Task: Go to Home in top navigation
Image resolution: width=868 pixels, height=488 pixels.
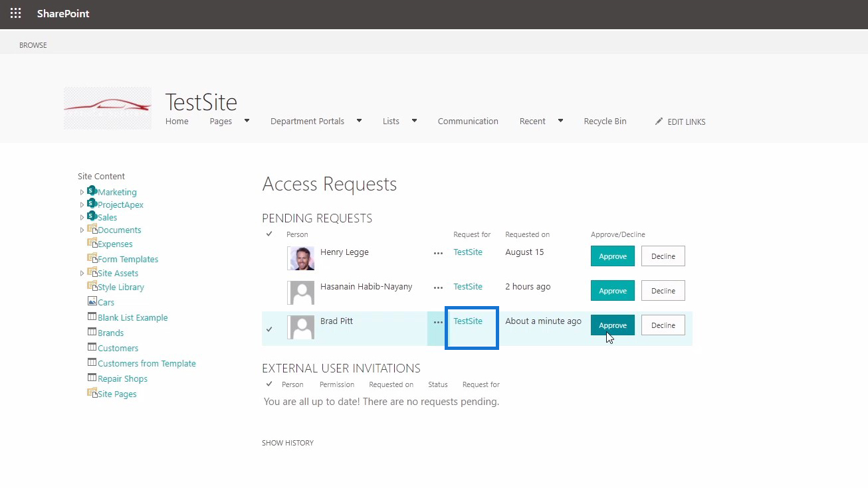Action: 177,122
